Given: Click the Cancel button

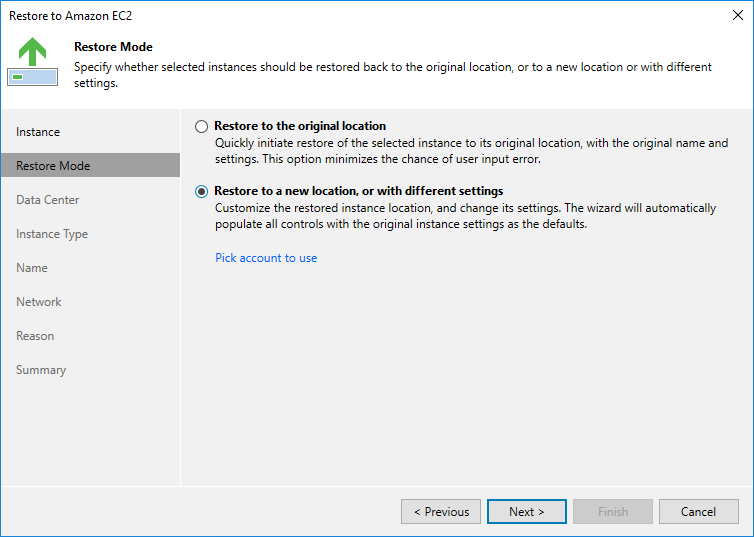Looking at the screenshot, I should click(x=698, y=512).
